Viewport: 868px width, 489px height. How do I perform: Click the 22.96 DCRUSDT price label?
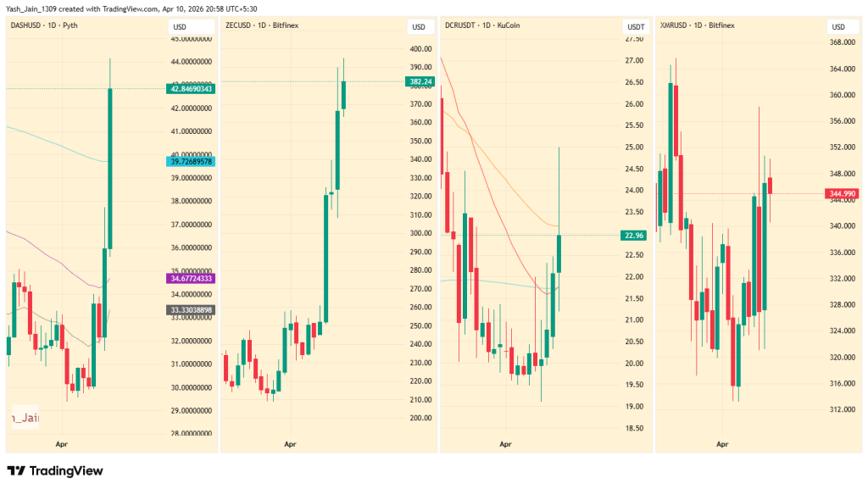(634, 235)
